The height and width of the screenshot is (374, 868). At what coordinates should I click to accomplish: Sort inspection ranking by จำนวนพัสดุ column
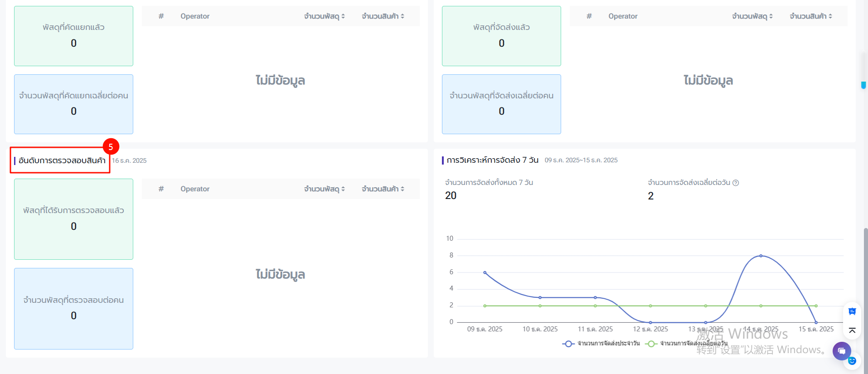325,189
